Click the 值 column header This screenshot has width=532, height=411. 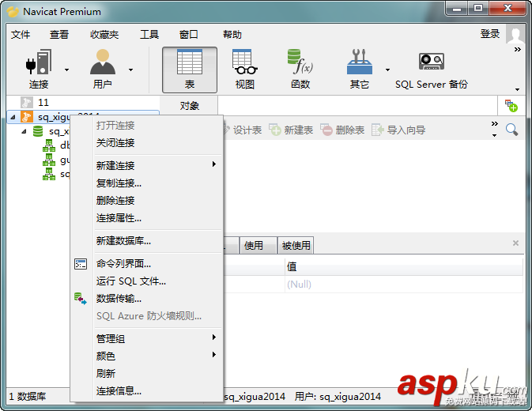404,266
